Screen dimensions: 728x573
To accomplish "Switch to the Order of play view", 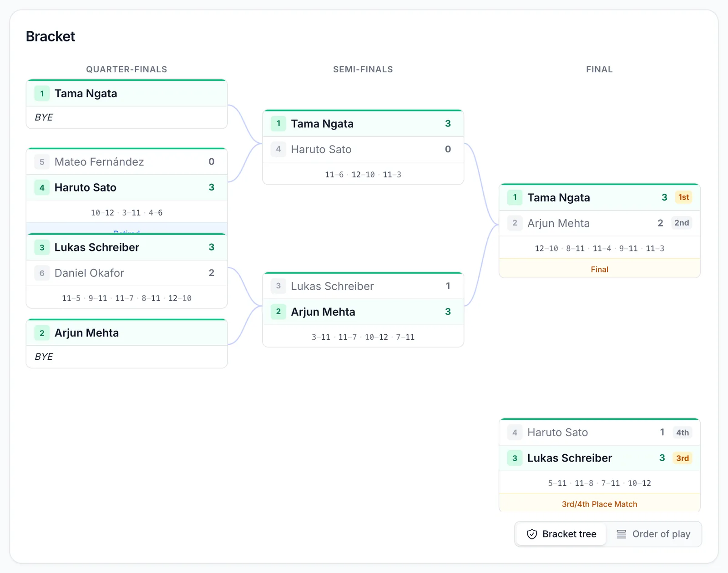I will (x=653, y=534).
